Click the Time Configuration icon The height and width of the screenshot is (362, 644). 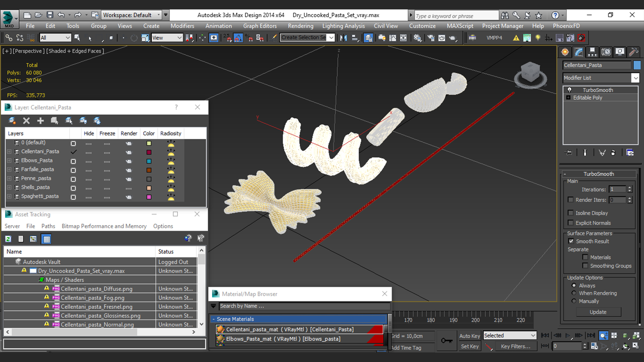(594, 346)
